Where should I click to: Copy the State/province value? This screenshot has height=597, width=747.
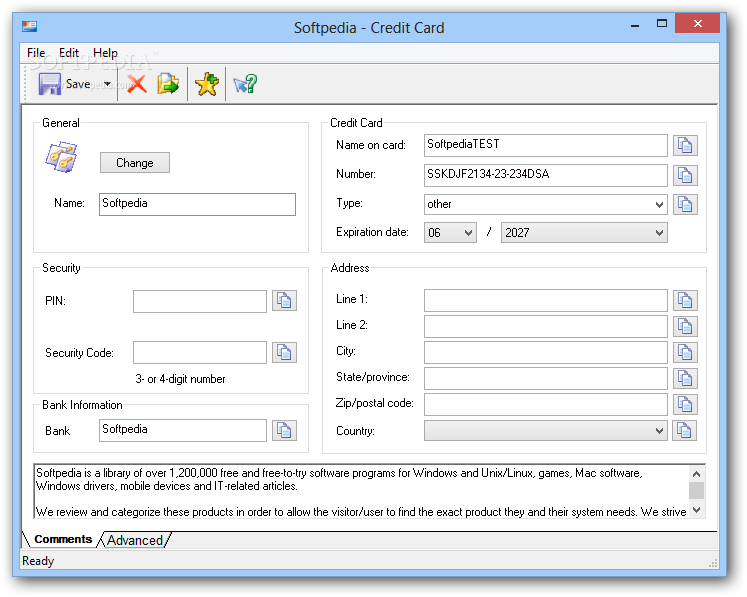685,378
